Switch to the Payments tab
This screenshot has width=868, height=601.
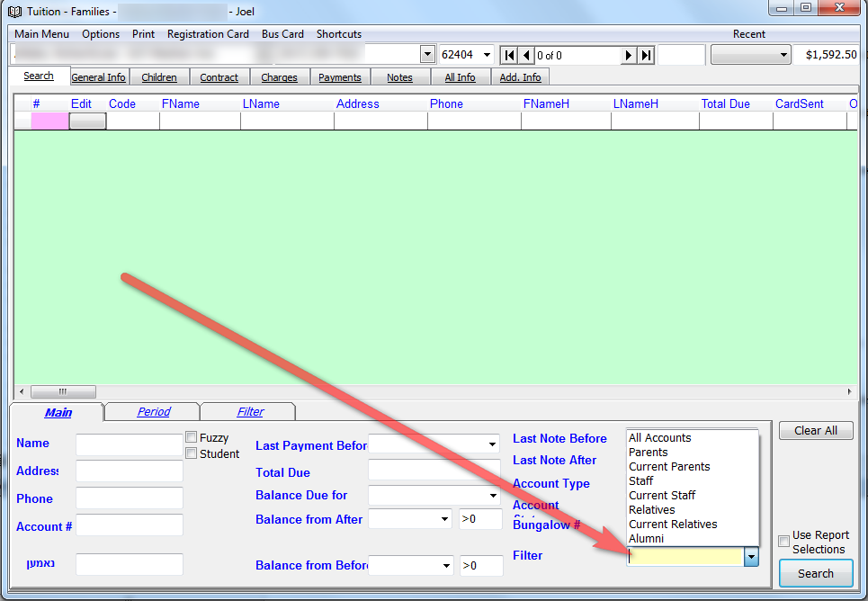click(339, 77)
